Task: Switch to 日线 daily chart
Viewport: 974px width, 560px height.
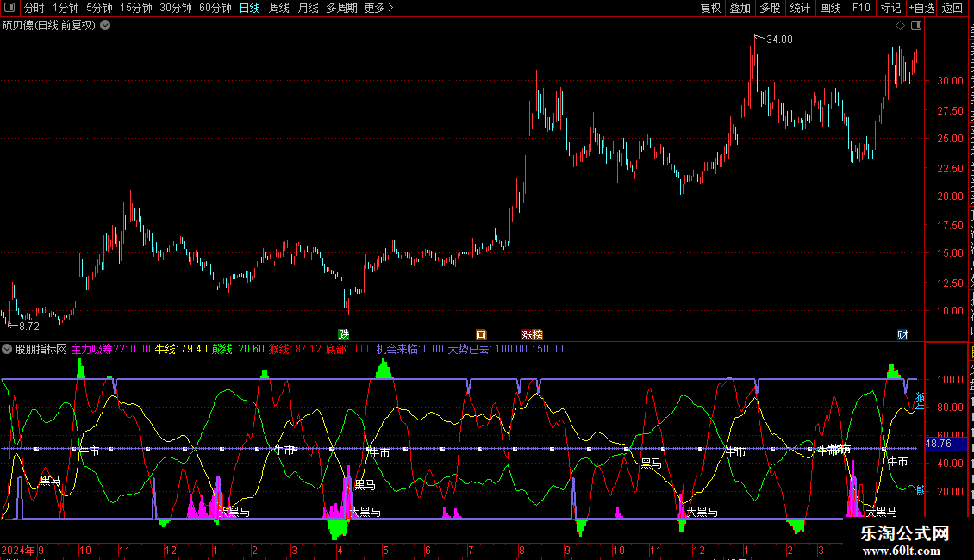Action: tap(250, 8)
